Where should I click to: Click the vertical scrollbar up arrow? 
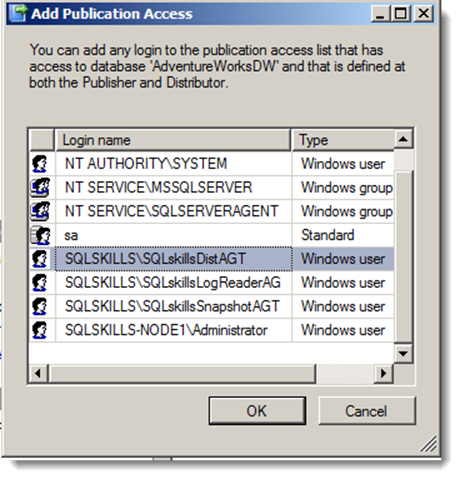404,139
